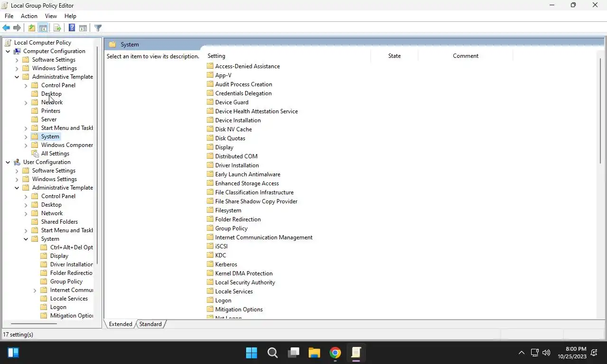Viewport: 607px width, 364px height.
Task: Select Internet Communication Management in the list
Action: tap(264, 237)
